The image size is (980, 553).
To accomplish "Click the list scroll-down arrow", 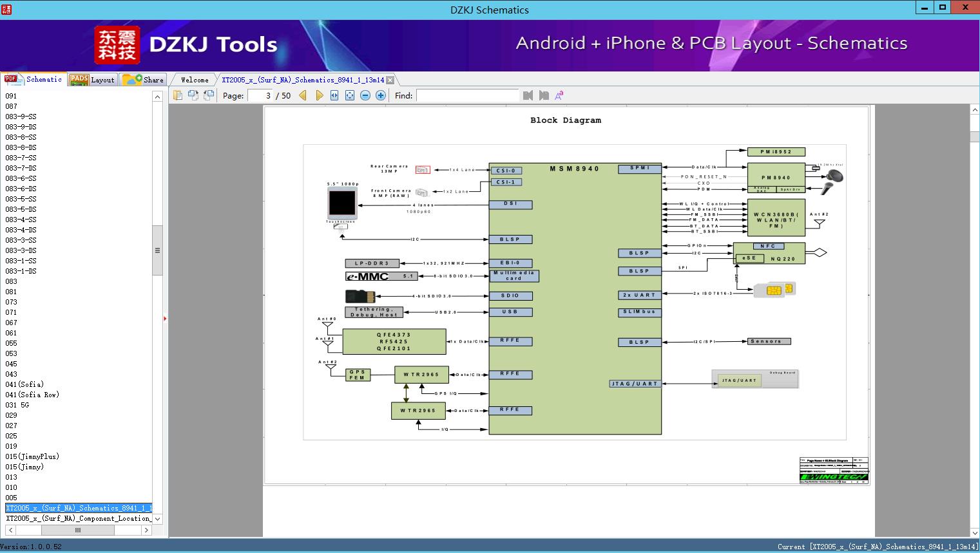I will pos(157,519).
